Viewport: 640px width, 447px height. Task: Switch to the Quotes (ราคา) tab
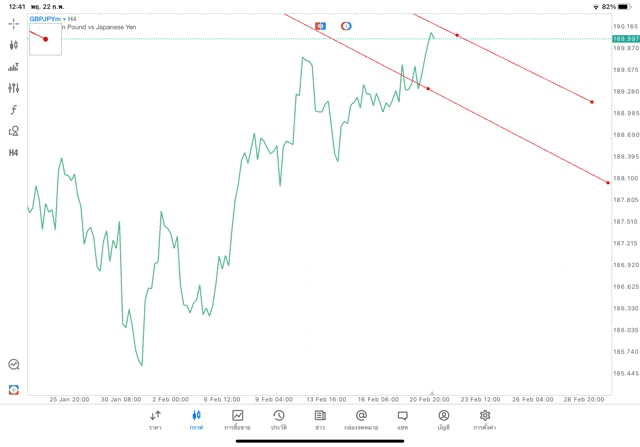(x=155, y=419)
